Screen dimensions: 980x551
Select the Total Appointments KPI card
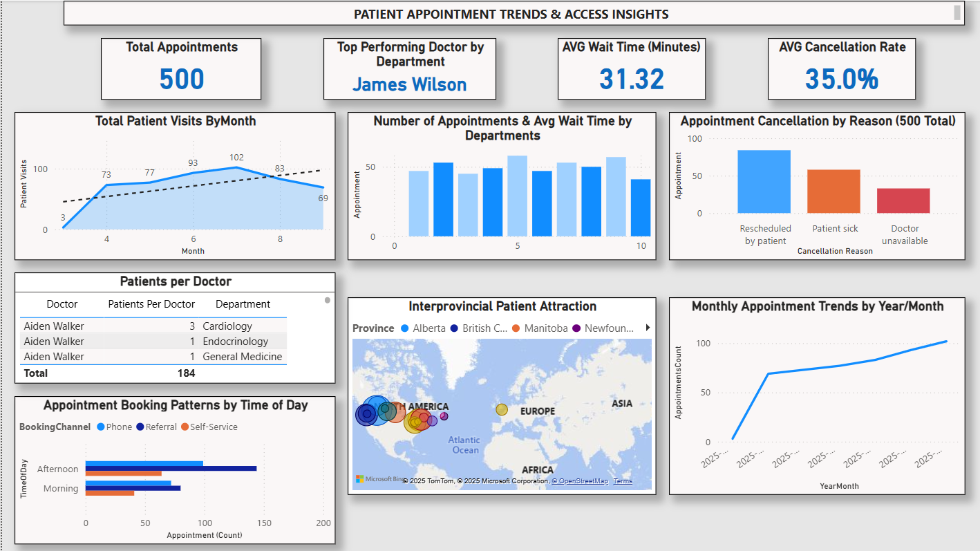tap(181, 68)
